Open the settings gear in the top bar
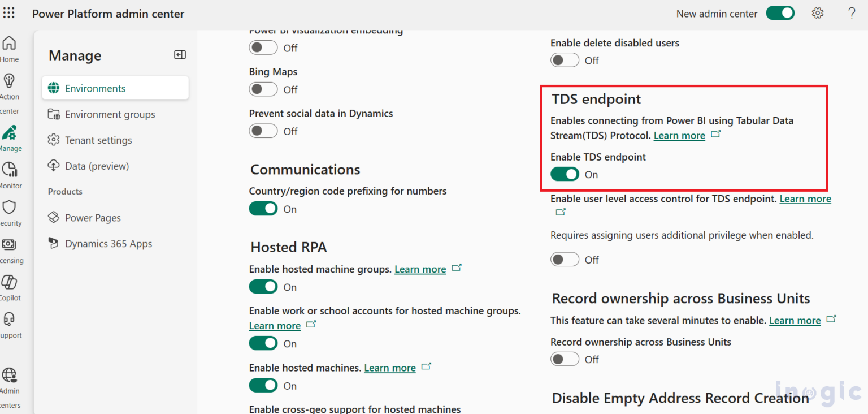Screen dimensions: 868x414 [x=818, y=12]
